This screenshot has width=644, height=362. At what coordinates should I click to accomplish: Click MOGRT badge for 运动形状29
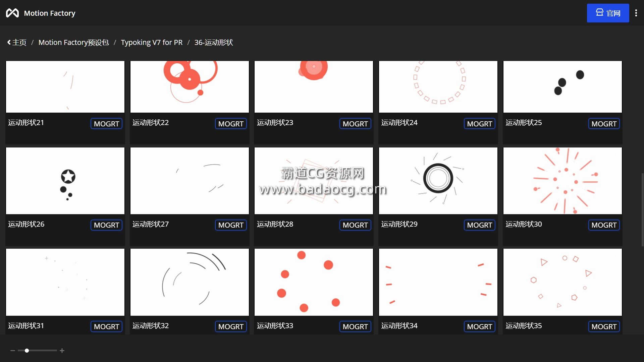479,225
